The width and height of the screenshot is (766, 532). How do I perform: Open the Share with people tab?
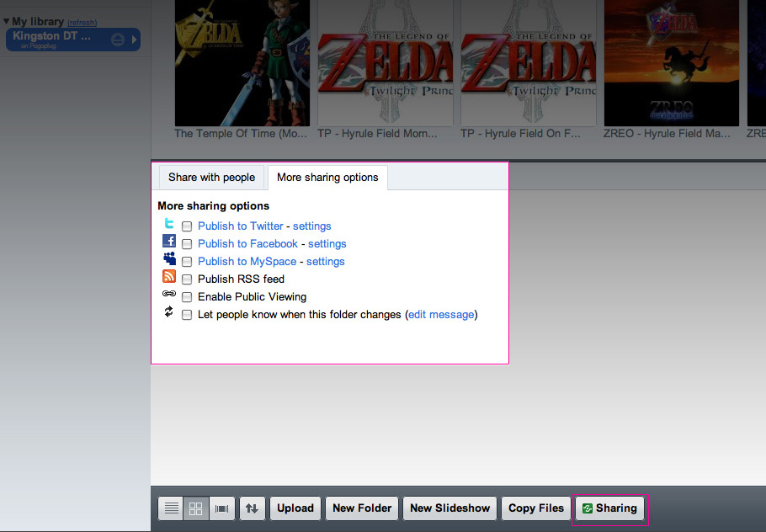coord(211,178)
